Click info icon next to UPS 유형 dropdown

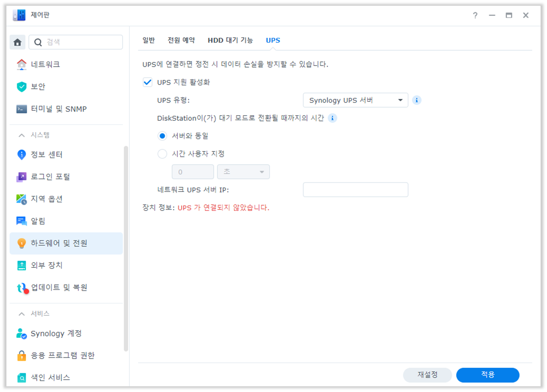(x=417, y=100)
